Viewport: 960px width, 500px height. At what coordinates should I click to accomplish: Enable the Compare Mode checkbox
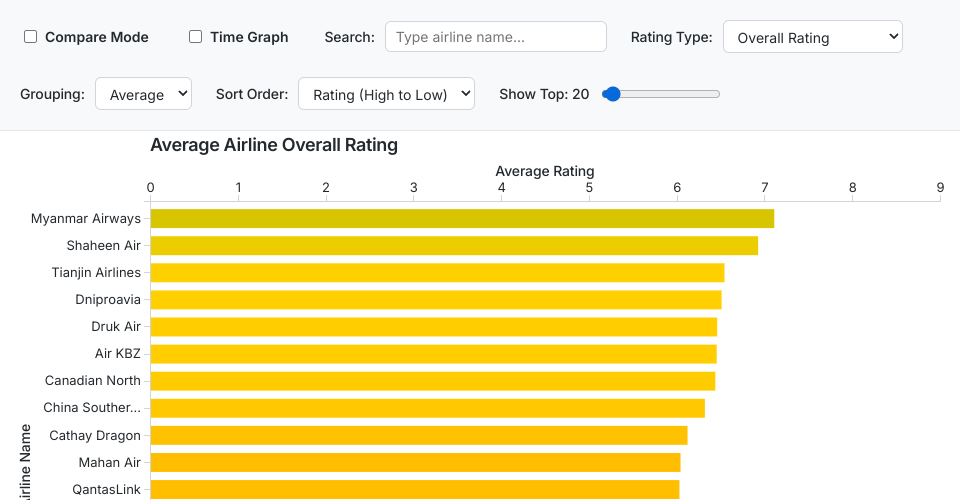pyautogui.click(x=31, y=37)
